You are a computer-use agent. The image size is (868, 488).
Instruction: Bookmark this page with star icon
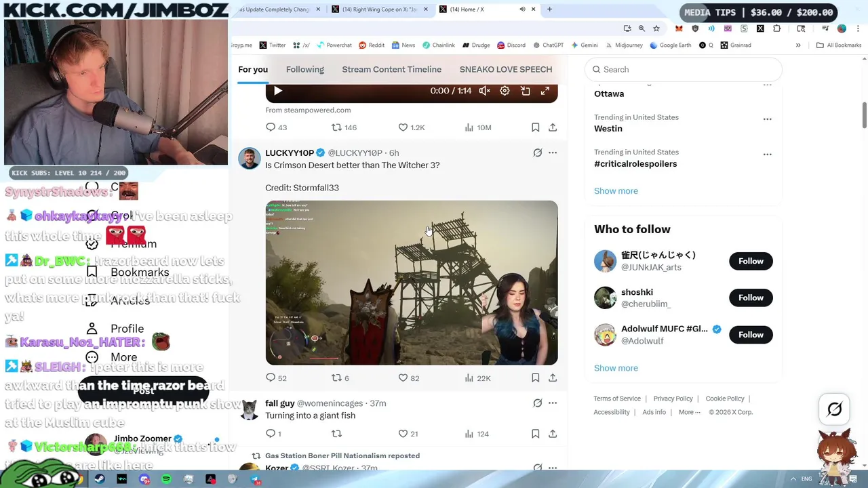click(x=656, y=28)
